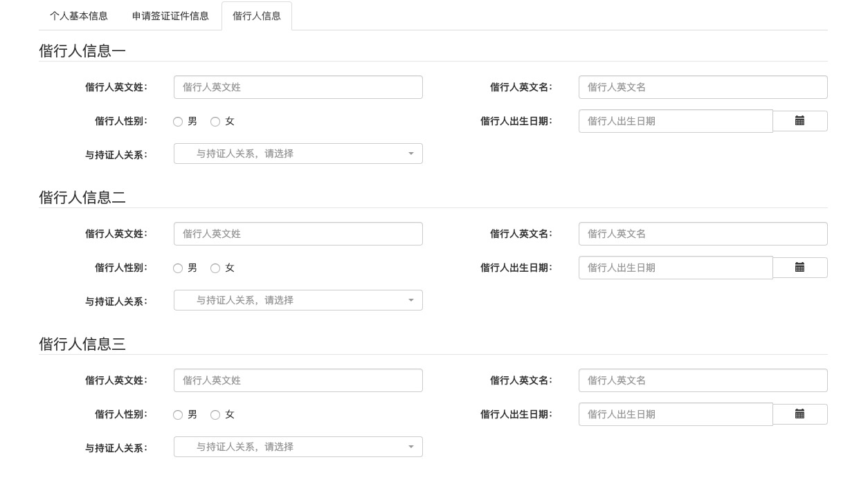Select the 偕行人信息 tab
This screenshot has width=868, height=482.
pos(257,16)
